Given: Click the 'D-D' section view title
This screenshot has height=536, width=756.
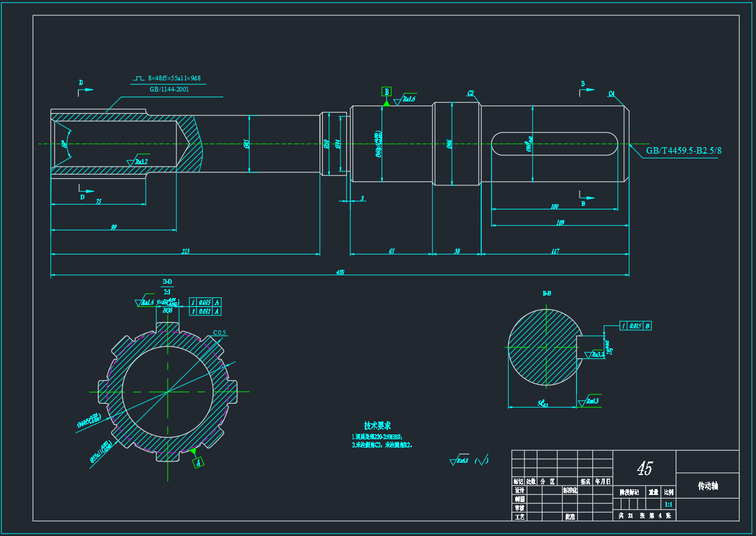Looking at the screenshot, I should pos(167,281).
